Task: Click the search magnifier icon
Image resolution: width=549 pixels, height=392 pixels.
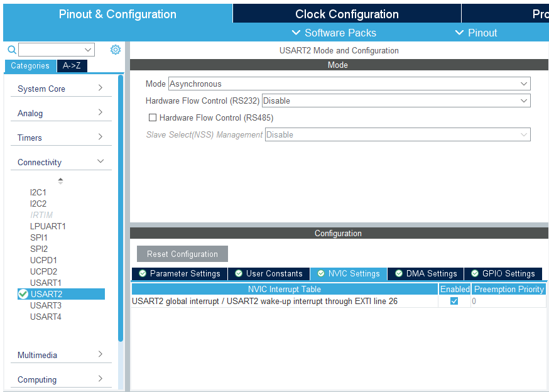Action: [11, 49]
